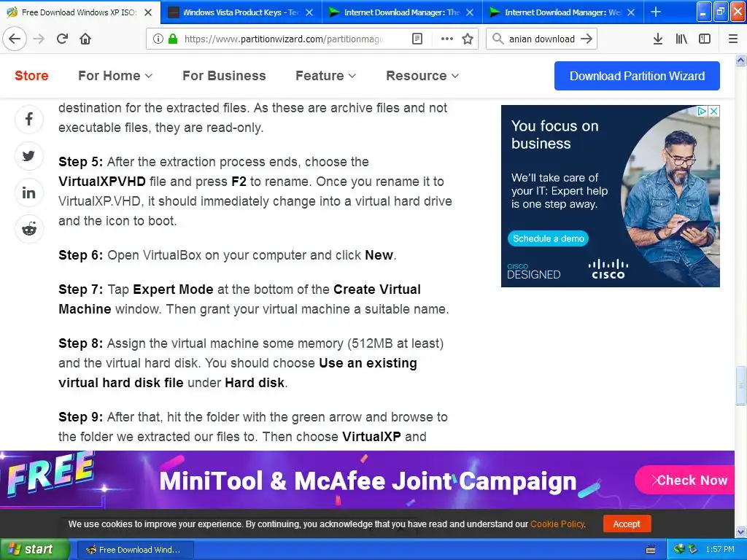The height and width of the screenshot is (560, 747).
Task: Click the search magnifier icon
Action: click(498, 39)
